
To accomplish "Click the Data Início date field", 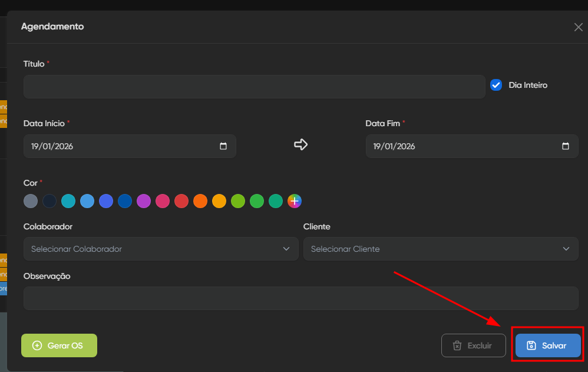I will click(118, 146).
